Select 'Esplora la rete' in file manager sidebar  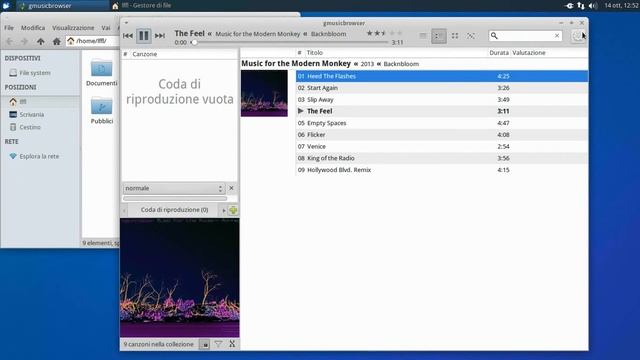(x=39, y=156)
